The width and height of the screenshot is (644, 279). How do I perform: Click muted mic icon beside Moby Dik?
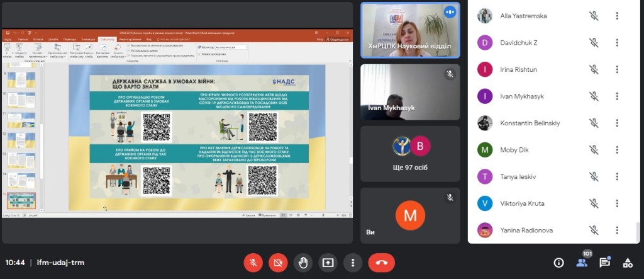coord(593,150)
